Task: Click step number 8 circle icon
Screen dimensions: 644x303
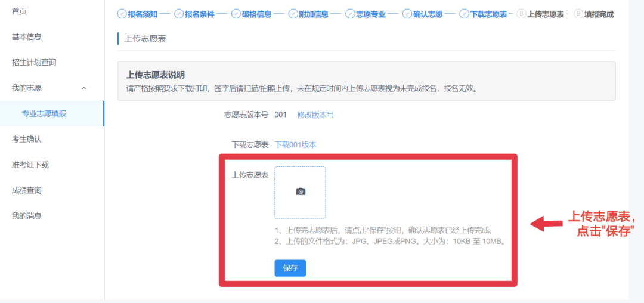Action: (521, 14)
